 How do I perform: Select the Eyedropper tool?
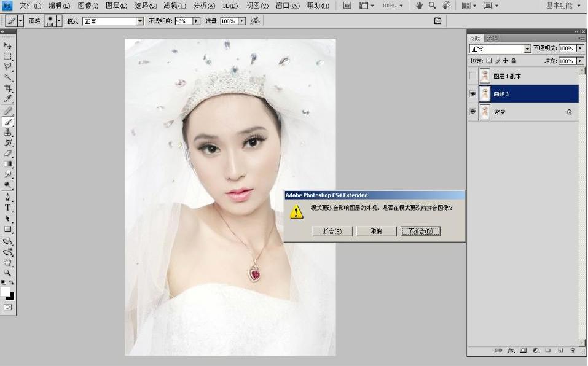[x=7, y=98]
